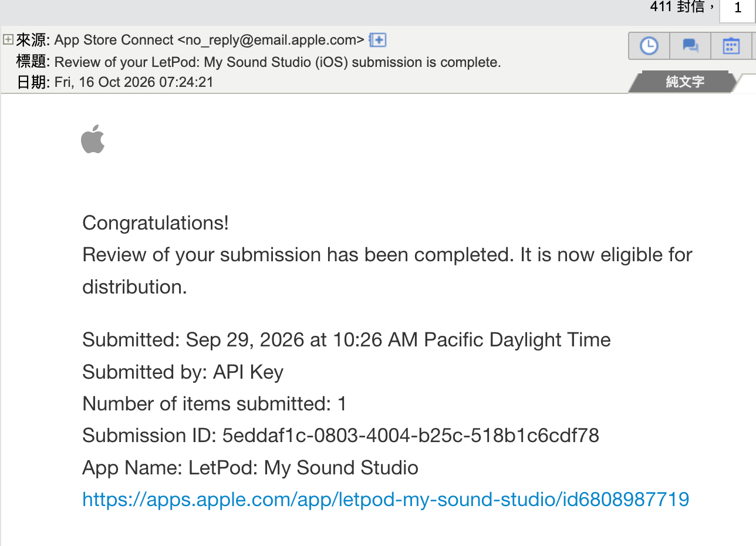
Task: Click the Submission ID line
Action: (x=340, y=436)
